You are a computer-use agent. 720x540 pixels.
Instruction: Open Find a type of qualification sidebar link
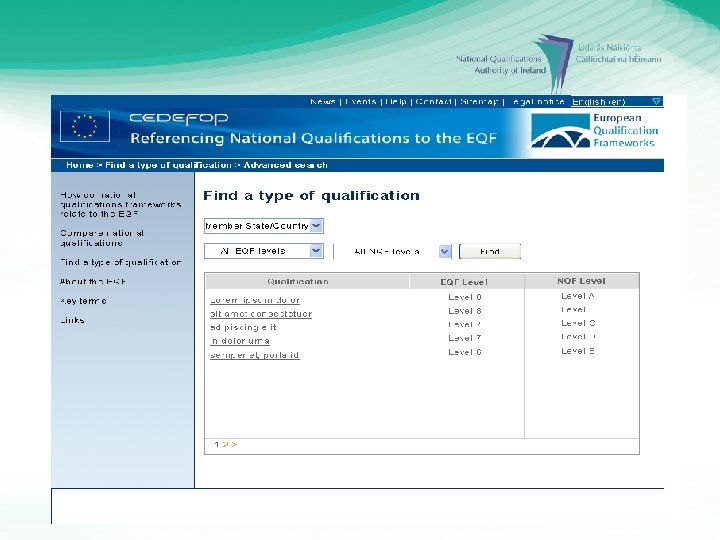click(121, 262)
